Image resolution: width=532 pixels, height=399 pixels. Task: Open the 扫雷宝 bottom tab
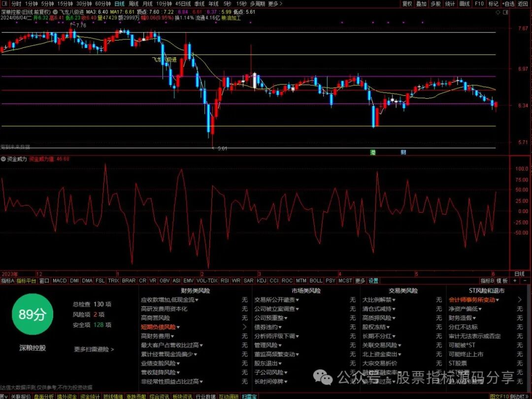(x=249, y=396)
